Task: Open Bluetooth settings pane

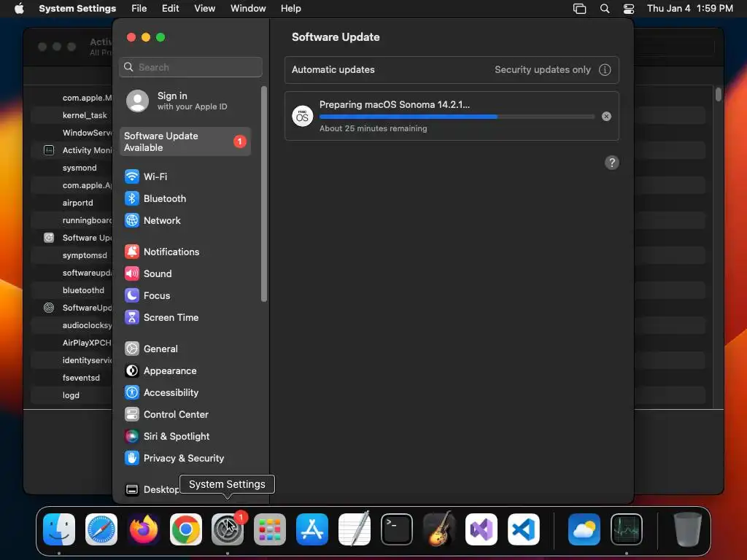Action: pyautogui.click(x=186, y=198)
